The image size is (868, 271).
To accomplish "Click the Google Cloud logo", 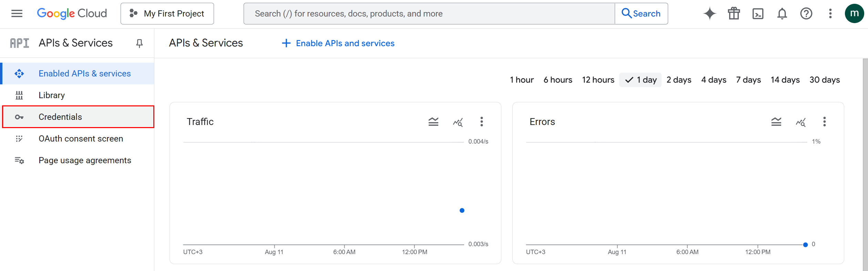I will coord(72,13).
